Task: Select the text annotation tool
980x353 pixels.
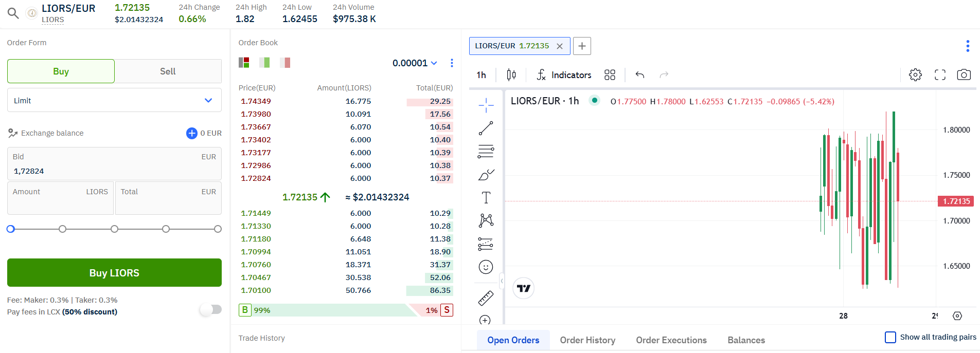Action: click(486, 197)
